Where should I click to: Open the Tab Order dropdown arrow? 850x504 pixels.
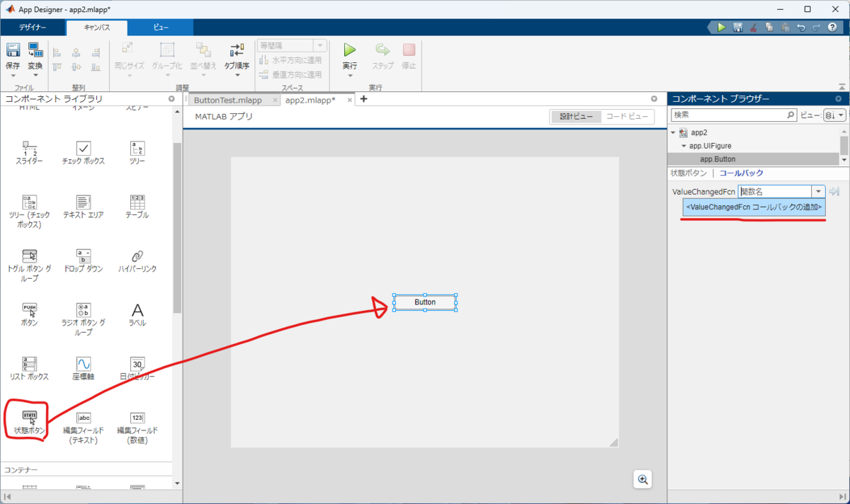click(237, 75)
